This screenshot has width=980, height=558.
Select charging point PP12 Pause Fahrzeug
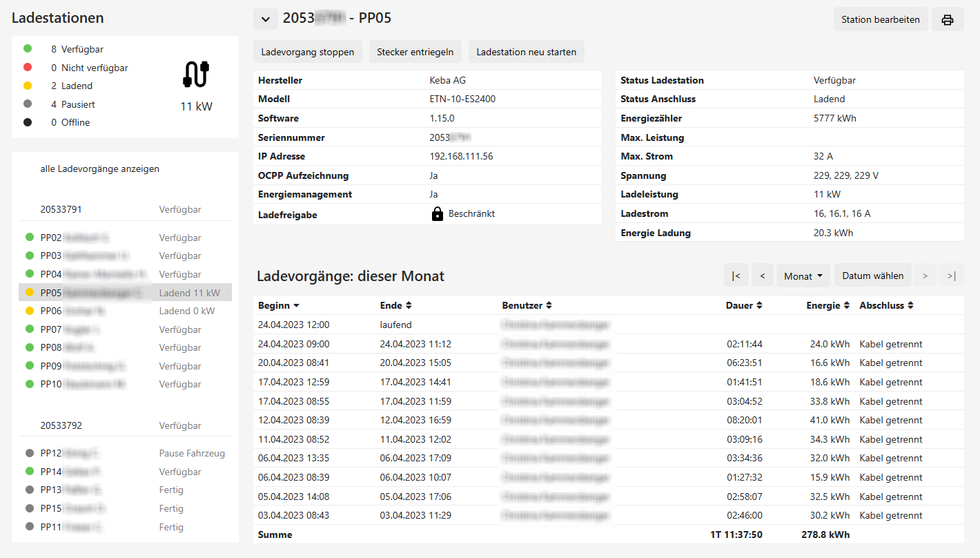pyautogui.click(x=125, y=453)
